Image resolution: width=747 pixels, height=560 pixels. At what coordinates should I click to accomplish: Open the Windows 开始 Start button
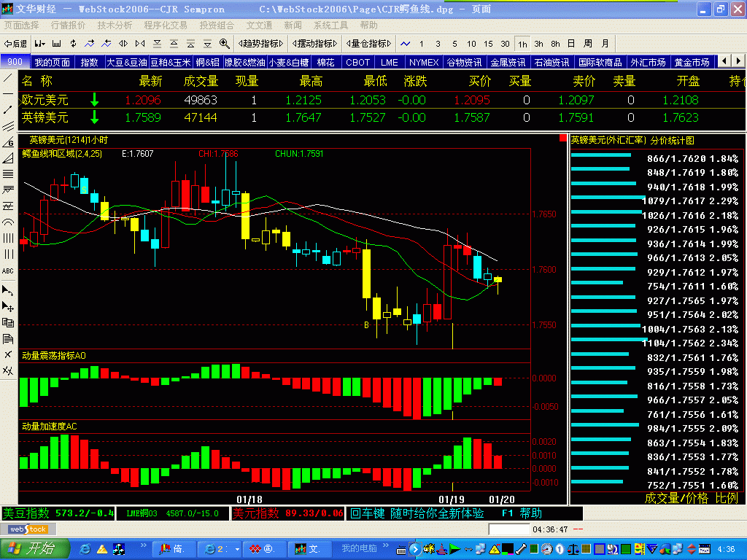(34, 548)
